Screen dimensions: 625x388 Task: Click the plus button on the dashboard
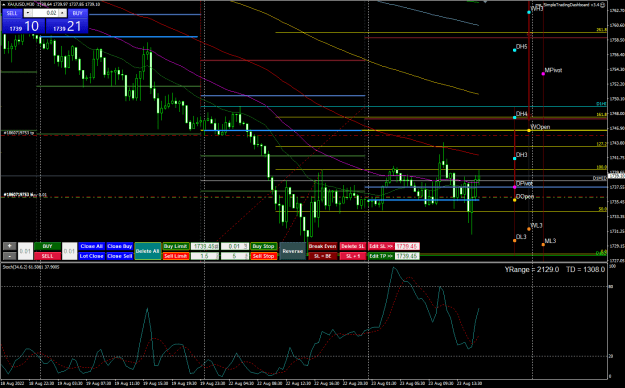(10, 246)
